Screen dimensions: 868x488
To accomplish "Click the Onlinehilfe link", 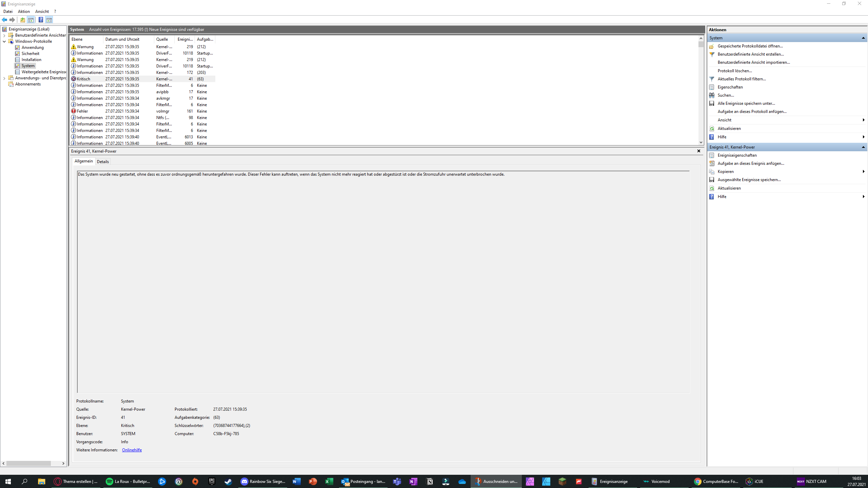I will pos(132,450).
